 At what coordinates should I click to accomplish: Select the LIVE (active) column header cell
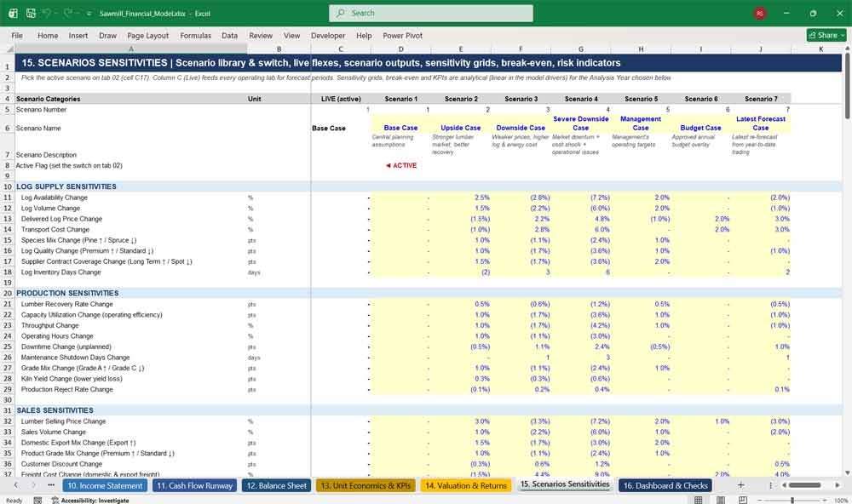[341, 99]
